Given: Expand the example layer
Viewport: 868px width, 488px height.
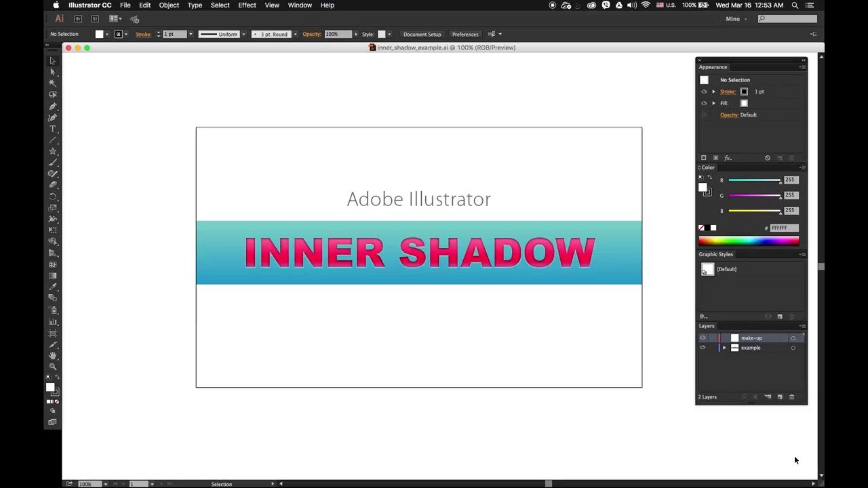Looking at the screenshot, I should point(724,348).
